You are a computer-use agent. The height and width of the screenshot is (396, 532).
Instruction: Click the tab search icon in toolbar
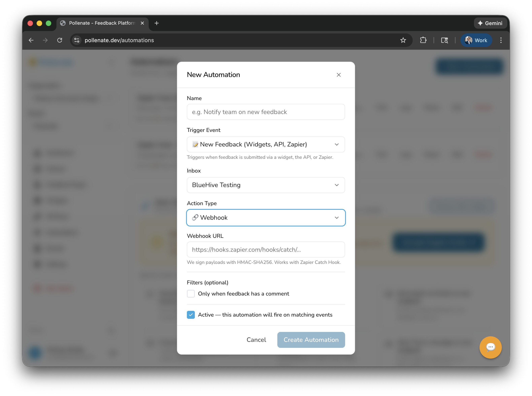[444, 40]
